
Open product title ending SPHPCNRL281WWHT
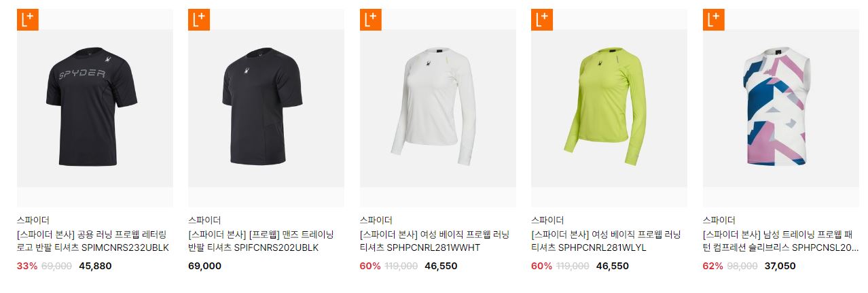pos(435,241)
